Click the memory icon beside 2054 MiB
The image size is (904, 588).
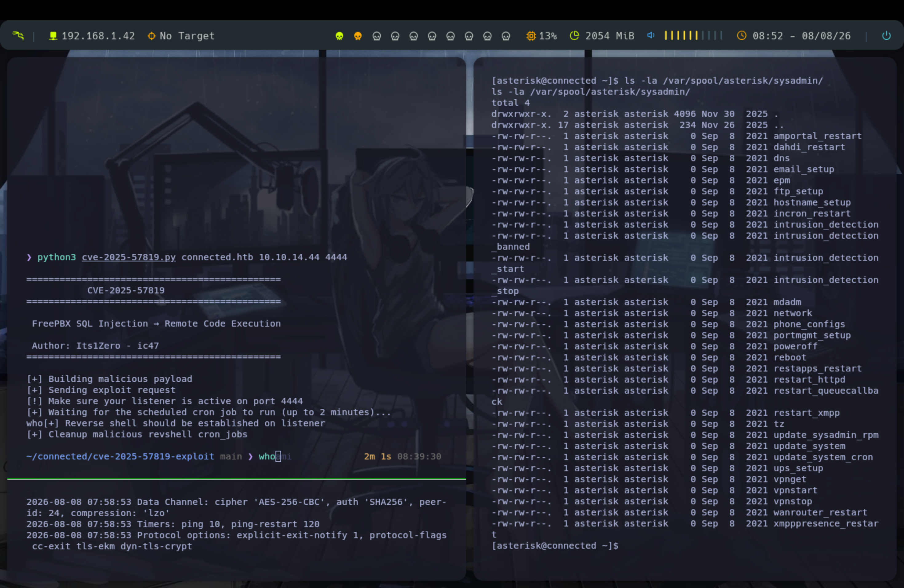[574, 36]
